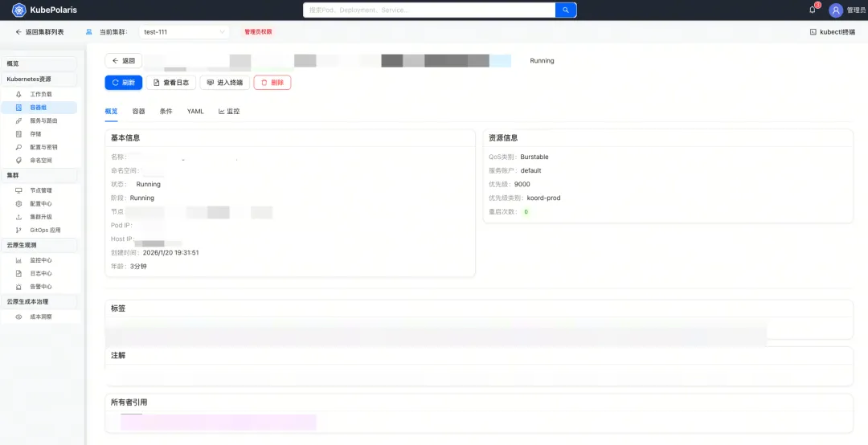Open the kubectl终端 button
The width and height of the screenshot is (868, 445).
832,32
